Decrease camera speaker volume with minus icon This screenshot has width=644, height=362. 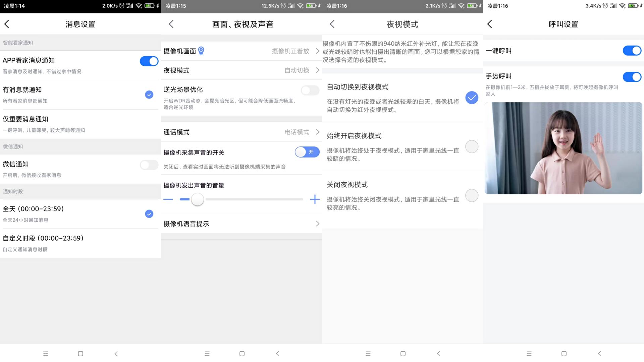click(168, 199)
